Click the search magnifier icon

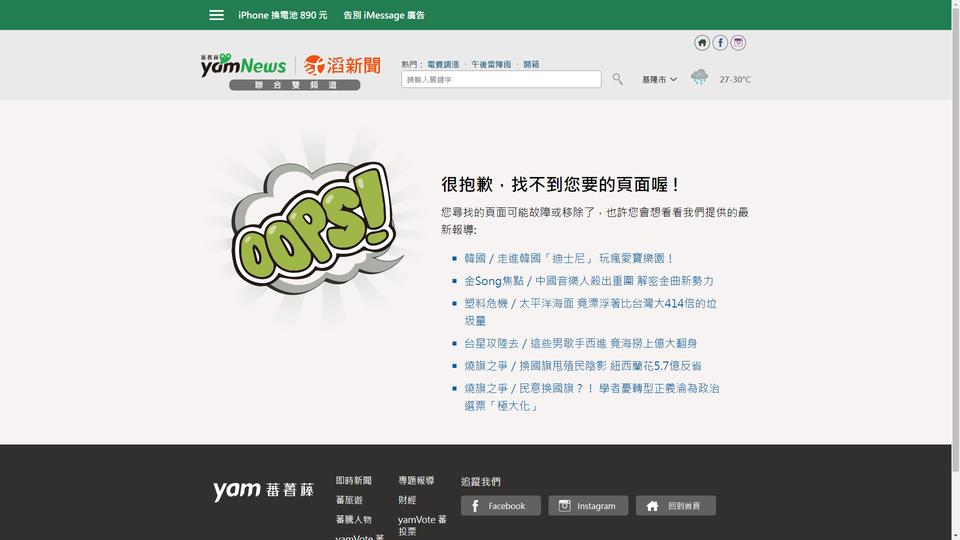tap(618, 79)
